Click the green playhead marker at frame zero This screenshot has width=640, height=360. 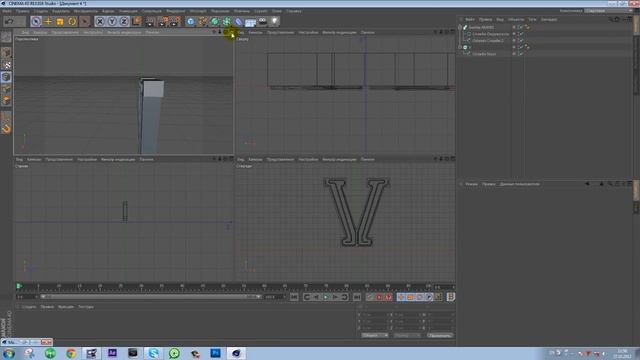click(x=19, y=286)
